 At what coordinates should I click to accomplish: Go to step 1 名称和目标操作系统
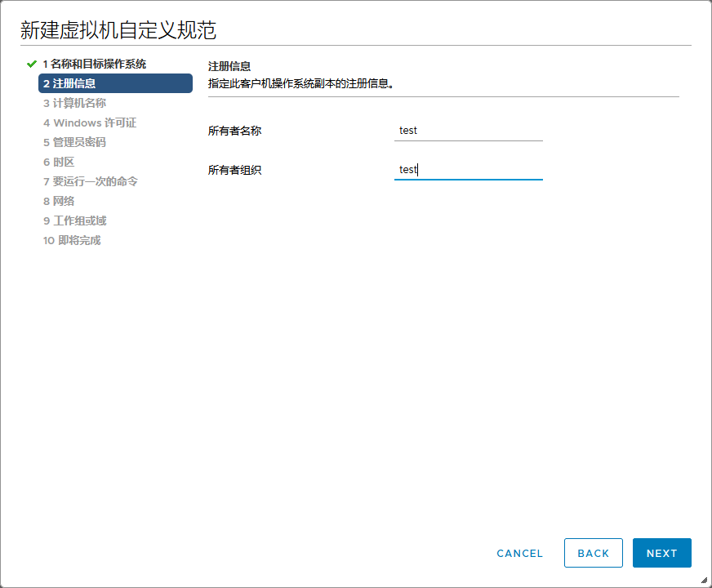(94, 64)
